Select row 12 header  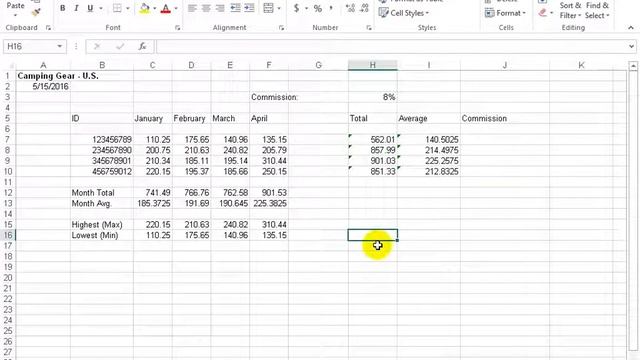click(x=8, y=193)
